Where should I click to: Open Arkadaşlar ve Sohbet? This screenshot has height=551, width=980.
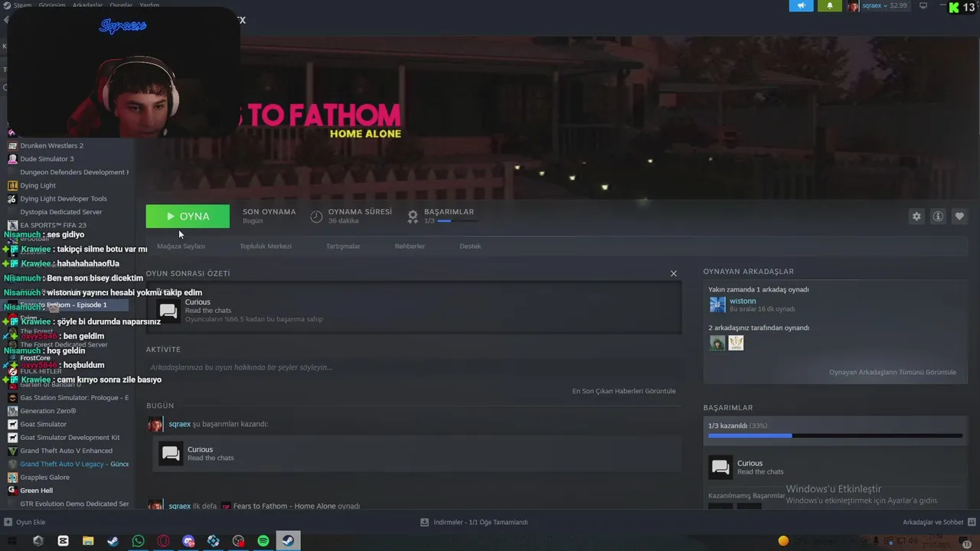pos(933,522)
